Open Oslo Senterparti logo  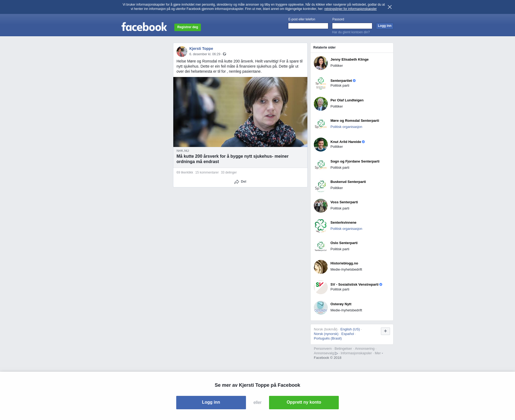tap(321, 246)
